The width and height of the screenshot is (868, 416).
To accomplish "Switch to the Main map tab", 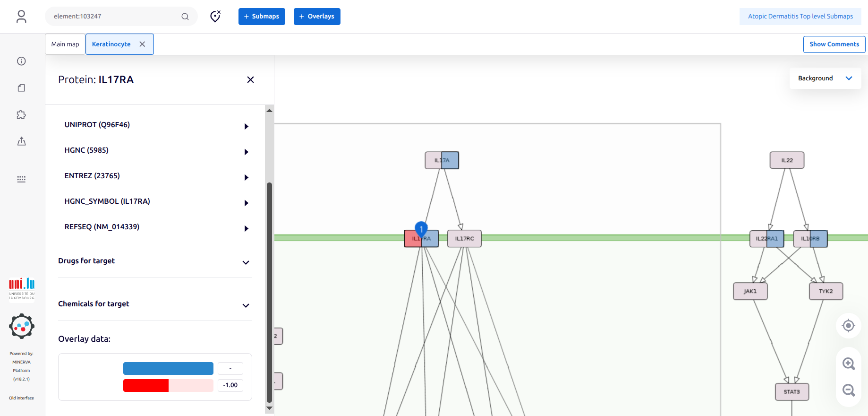I will tap(65, 44).
